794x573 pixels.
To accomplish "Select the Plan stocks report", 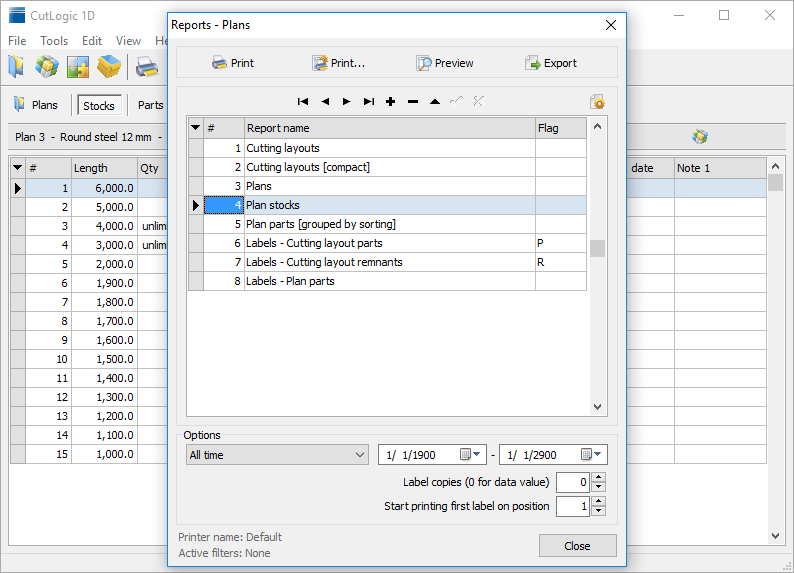I will pos(387,205).
